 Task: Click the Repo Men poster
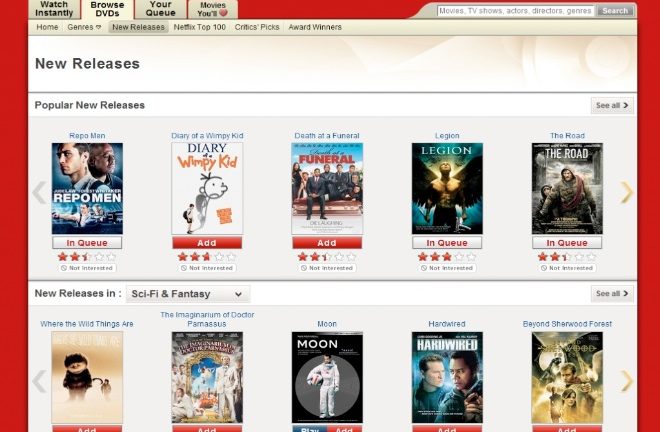87,188
